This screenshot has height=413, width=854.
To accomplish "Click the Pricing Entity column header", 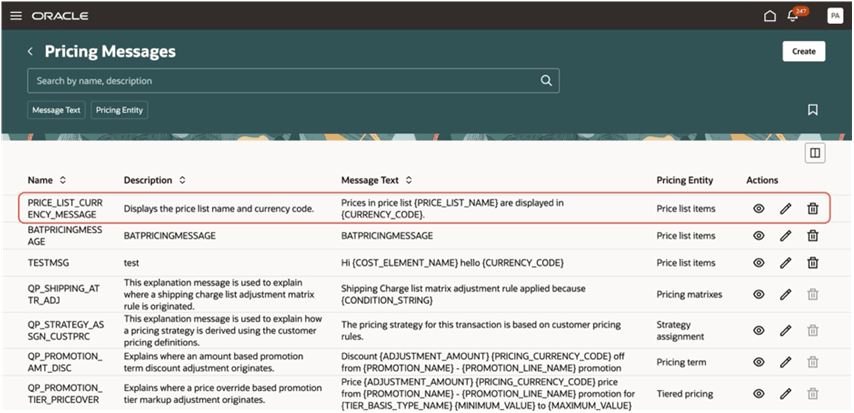I will coord(685,180).
